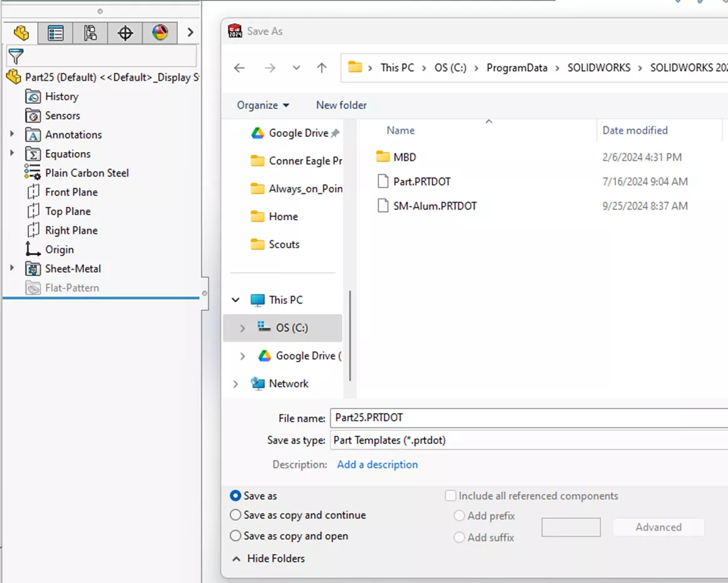This screenshot has height=583, width=728.
Task: Select the Part25 root part icon
Action: 14,77
